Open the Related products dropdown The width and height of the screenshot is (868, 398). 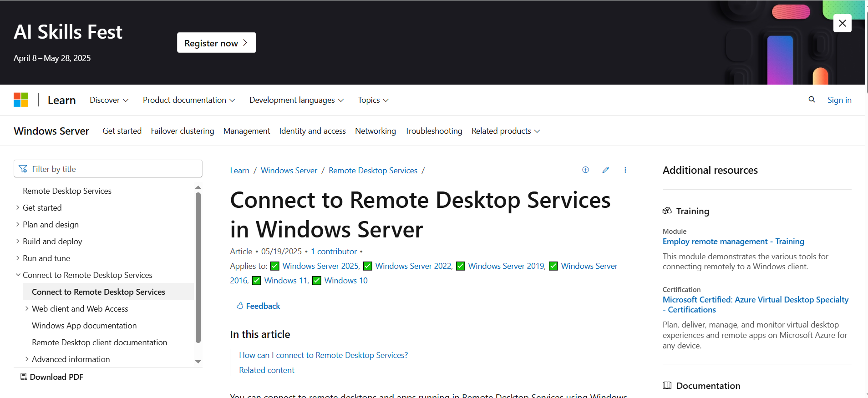pyautogui.click(x=506, y=131)
